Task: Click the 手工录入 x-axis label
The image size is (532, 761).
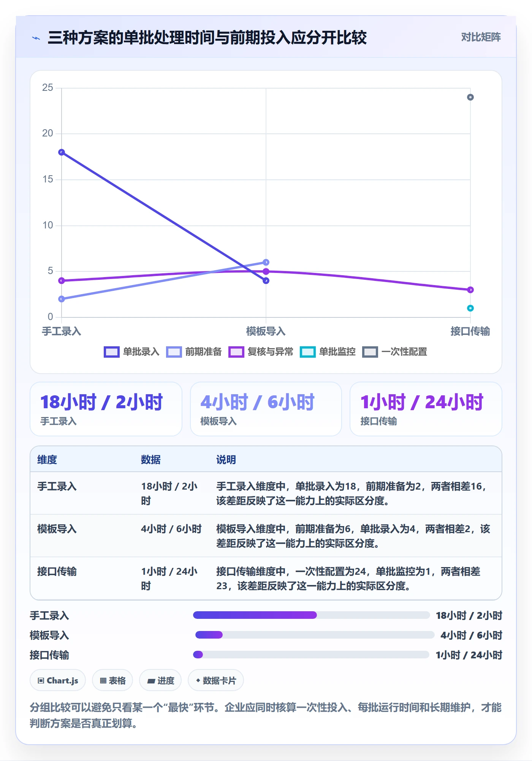Action: point(62,331)
